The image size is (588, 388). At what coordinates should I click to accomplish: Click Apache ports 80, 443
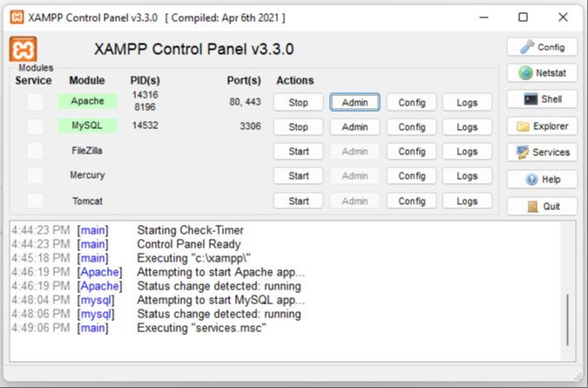tap(245, 102)
